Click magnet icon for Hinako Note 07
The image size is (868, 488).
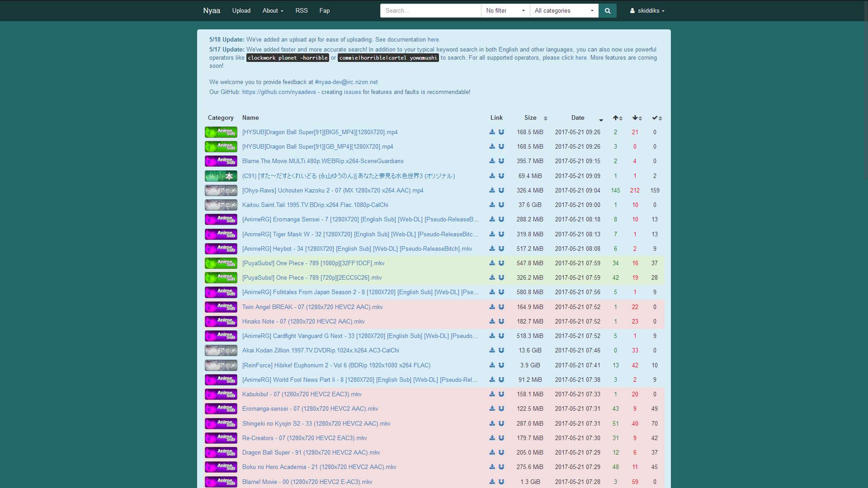501,321
